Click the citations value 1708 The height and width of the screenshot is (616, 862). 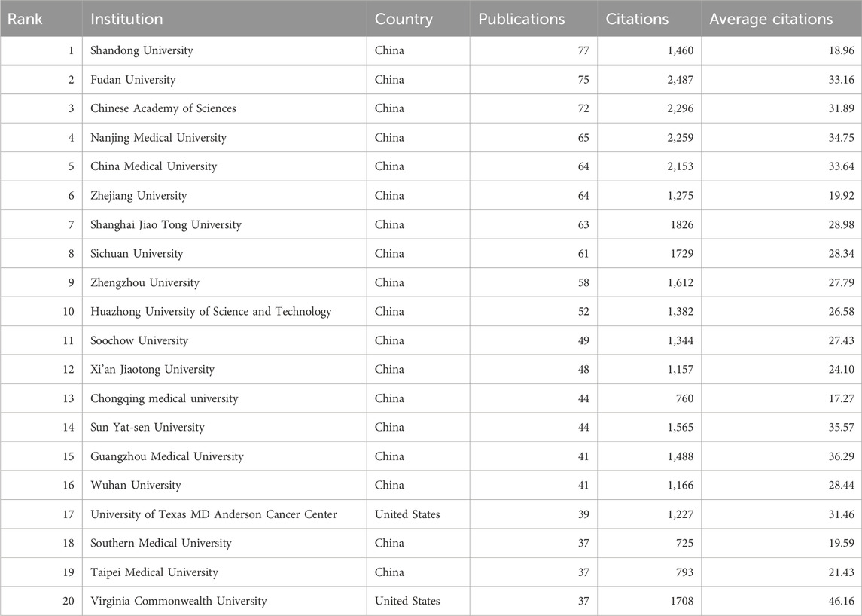tap(682, 601)
